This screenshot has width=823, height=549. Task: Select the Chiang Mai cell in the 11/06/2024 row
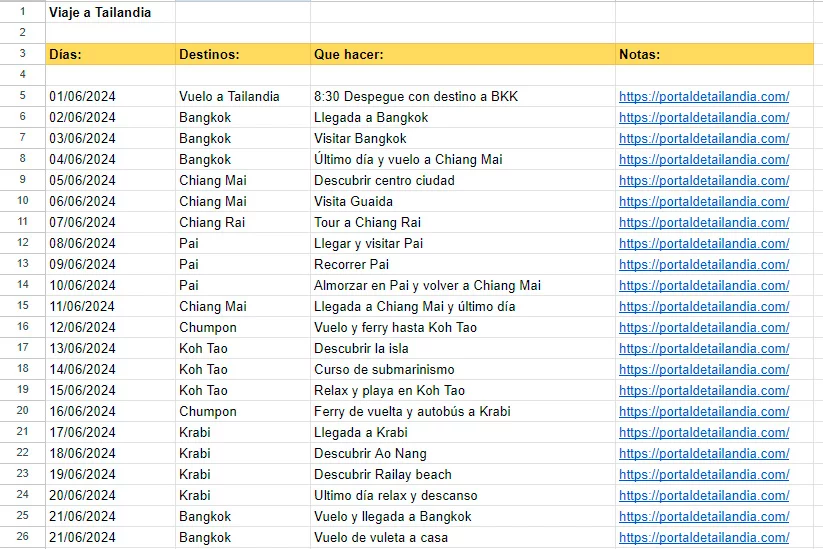(242, 307)
